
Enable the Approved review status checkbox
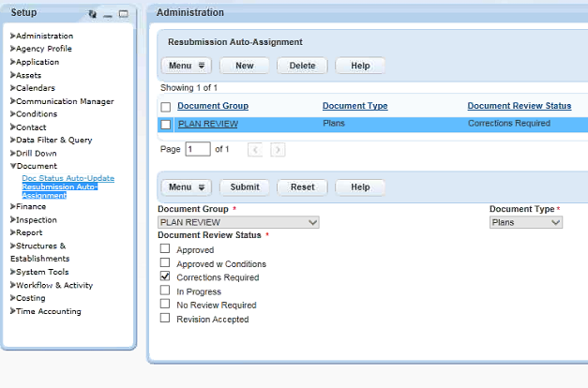coord(165,249)
